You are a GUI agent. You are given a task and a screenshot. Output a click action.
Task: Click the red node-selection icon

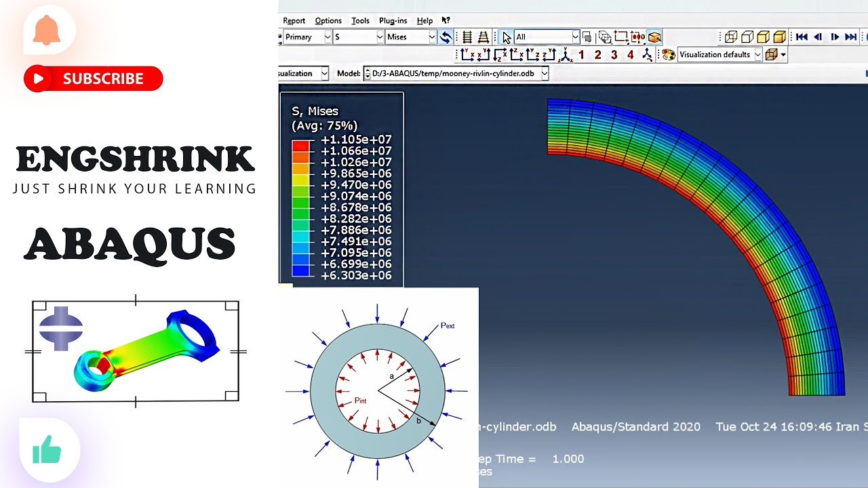[x=637, y=37]
